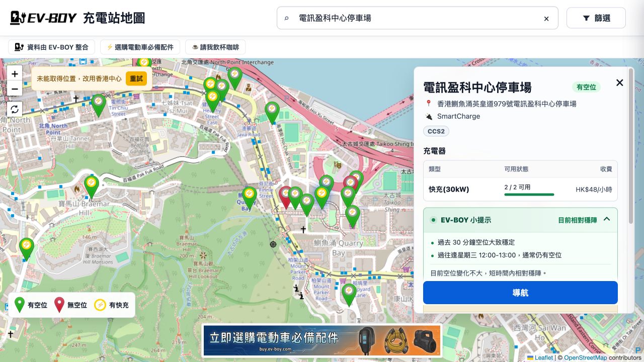Screen dimensions: 644x362
Task: Open 選購電動車必備配件 link
Action: click(140, 47)
